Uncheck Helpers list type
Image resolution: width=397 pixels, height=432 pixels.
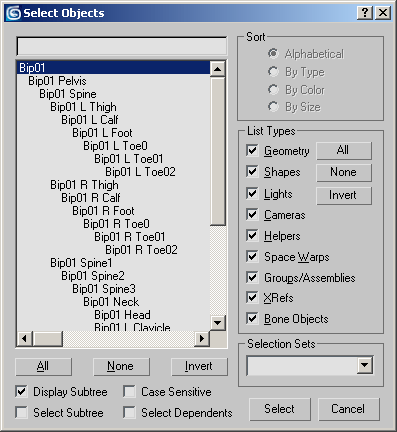tap(253, 236)
